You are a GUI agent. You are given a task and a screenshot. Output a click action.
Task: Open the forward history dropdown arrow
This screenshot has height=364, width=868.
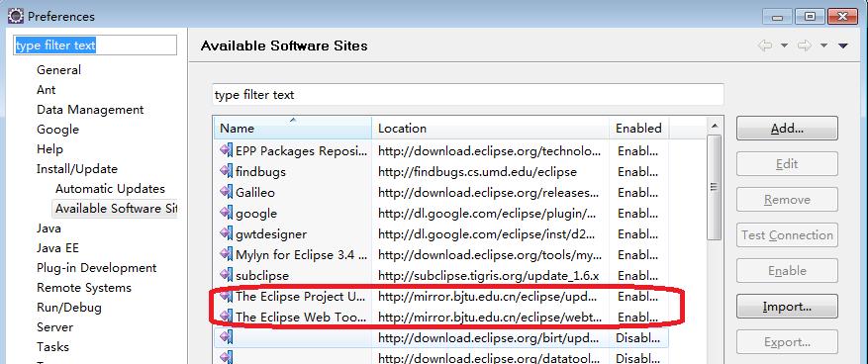click(823, 45)
